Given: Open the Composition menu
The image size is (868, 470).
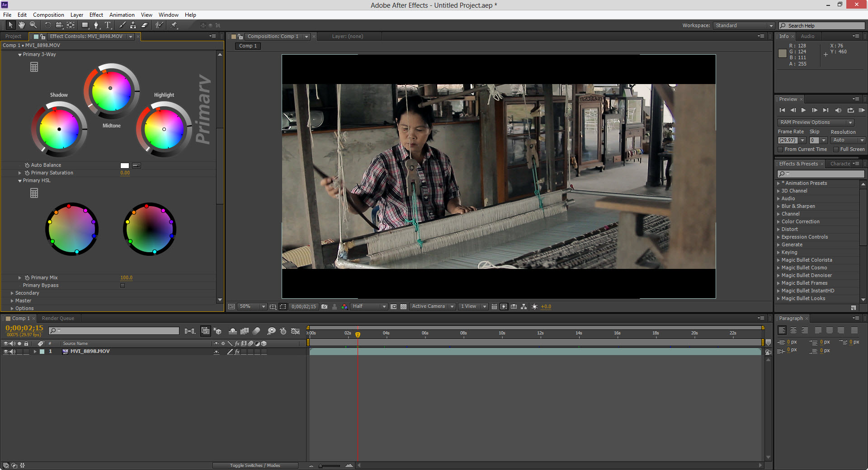Looking at the screenshot, I should 48,15.
